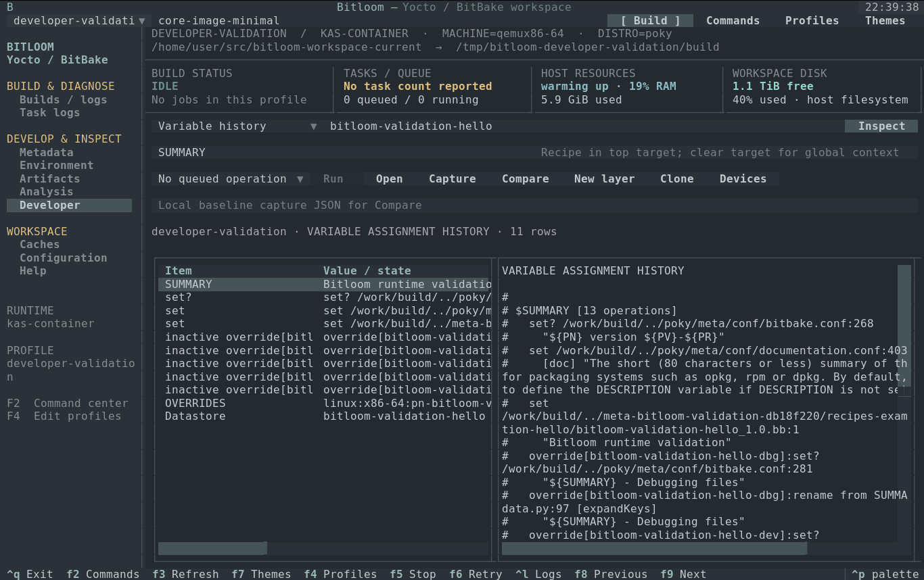Expand the Variable history selector

(237, 126)
